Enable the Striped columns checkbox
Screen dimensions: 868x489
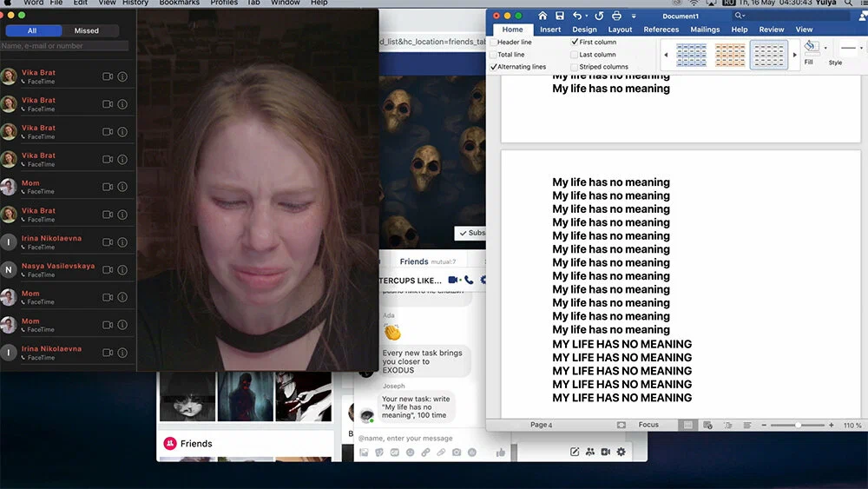575,67
